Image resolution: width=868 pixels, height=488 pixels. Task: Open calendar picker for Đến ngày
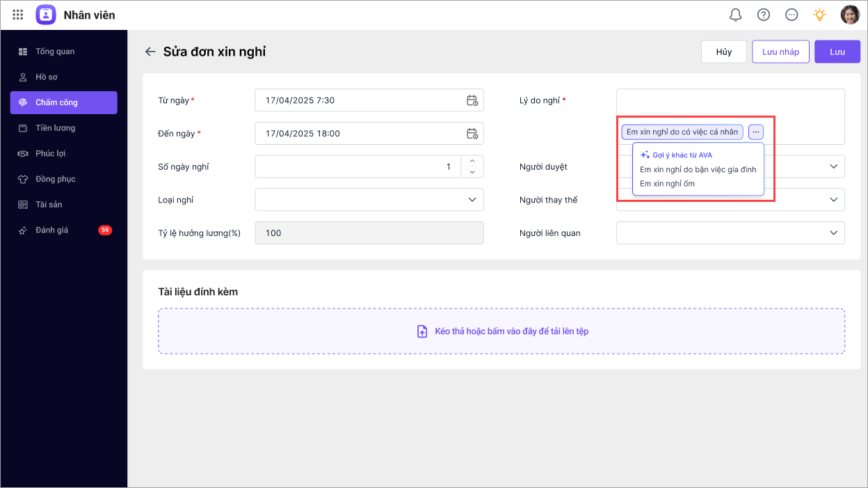472,134
